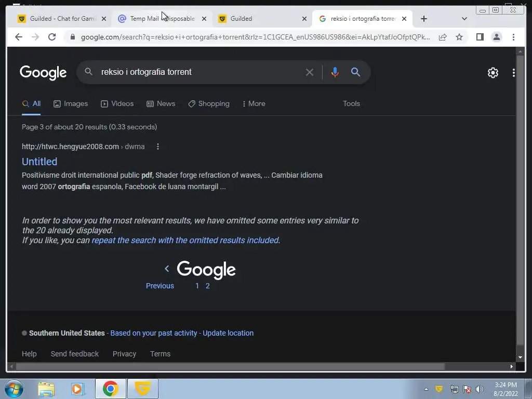532x399 pixels.
Task: Click into the Google search field
Action: pos(200,72)
